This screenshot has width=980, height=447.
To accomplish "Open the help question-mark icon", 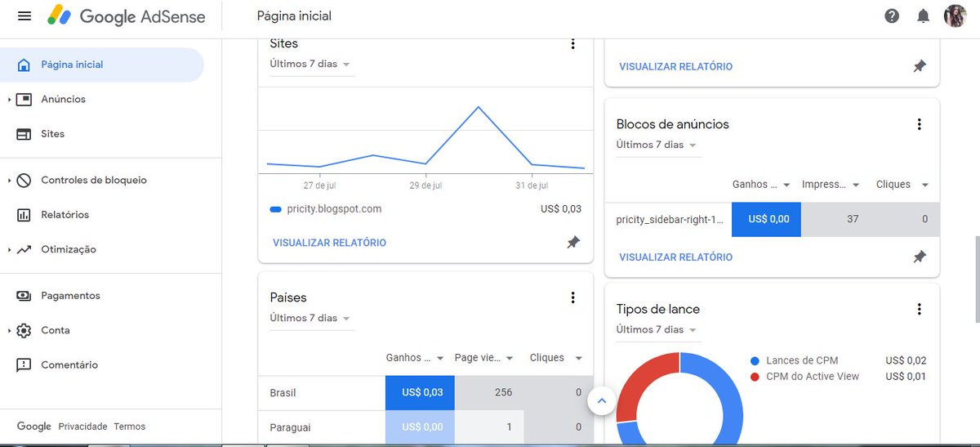I will coord(892,16).
